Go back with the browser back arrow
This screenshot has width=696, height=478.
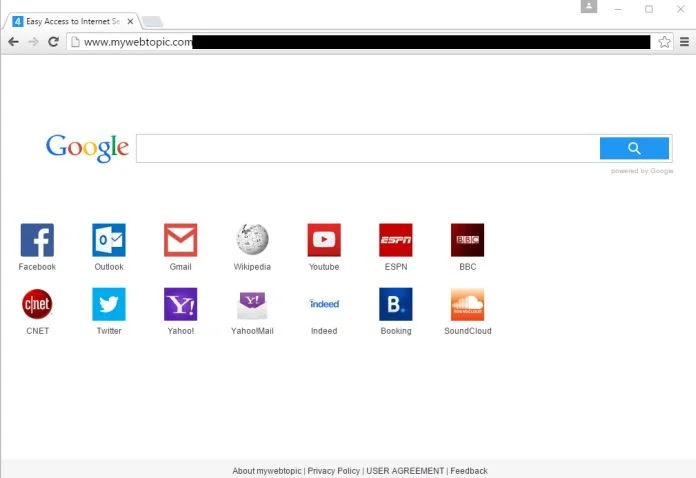[x=13, y=42]
